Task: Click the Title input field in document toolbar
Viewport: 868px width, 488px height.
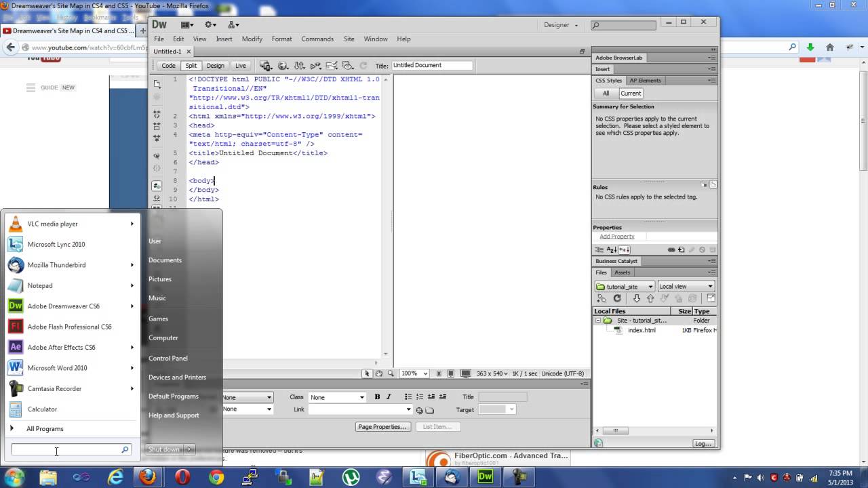Action: click(x=431, y=66)
